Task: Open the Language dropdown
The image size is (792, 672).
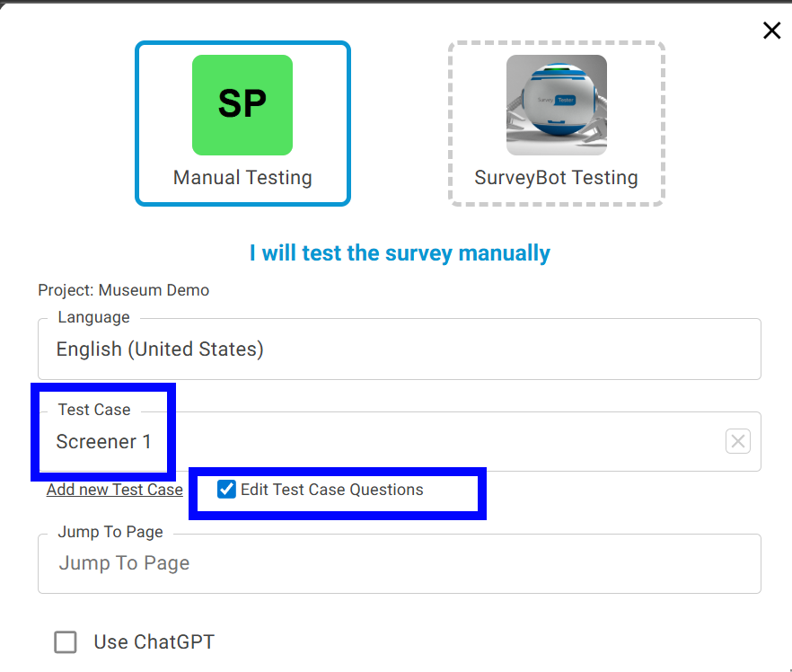Action: [400, 349]
